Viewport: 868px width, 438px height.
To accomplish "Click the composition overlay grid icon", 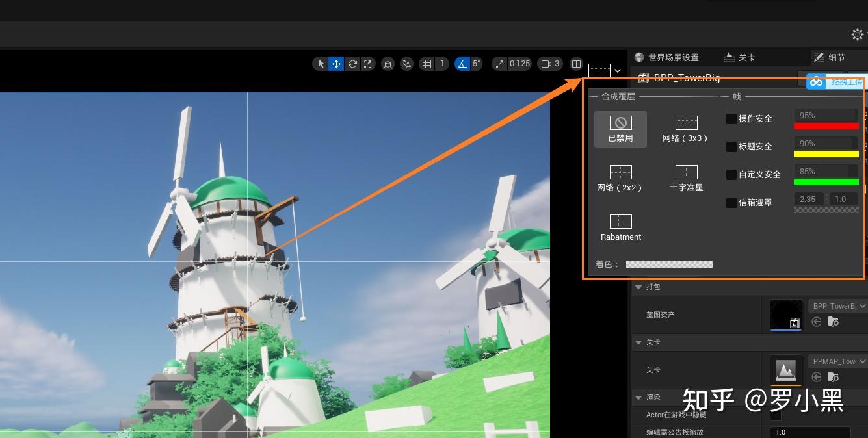I will click(599, 70).
